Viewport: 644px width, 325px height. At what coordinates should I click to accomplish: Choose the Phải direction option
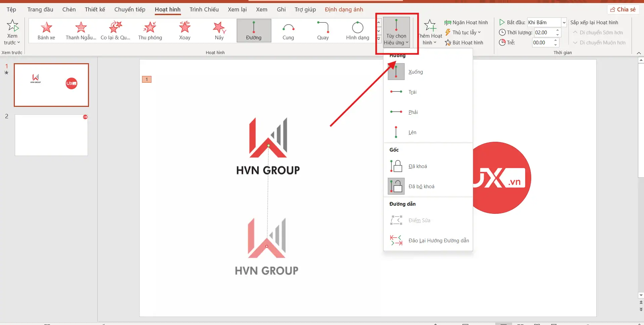pos(428,112)
